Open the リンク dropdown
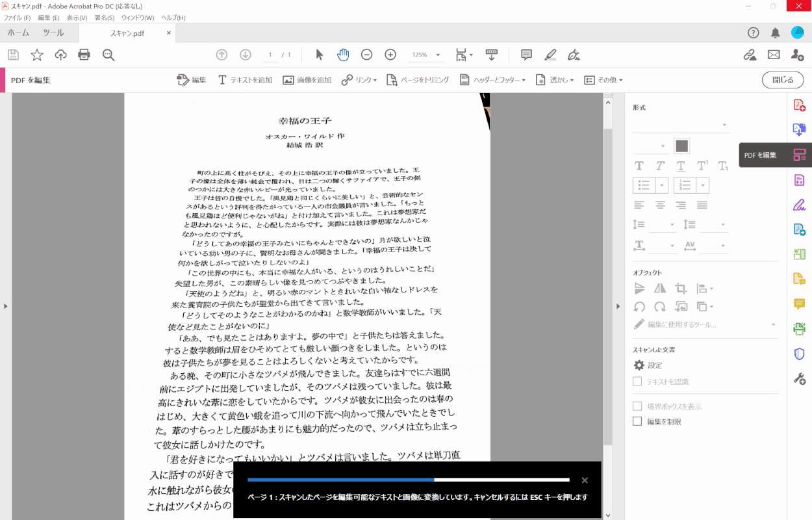 pyautogui.click(x=359, y=80)
